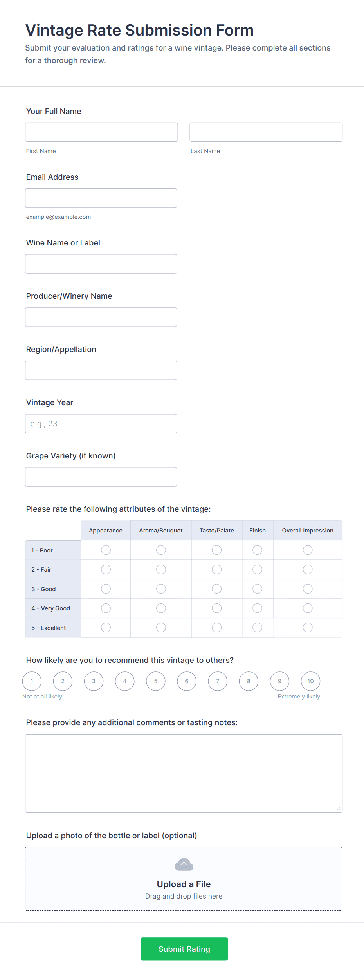The width and height of the screenshot is (364, 980).
Task: Focus the First Name input field
Action: [101, 132]
